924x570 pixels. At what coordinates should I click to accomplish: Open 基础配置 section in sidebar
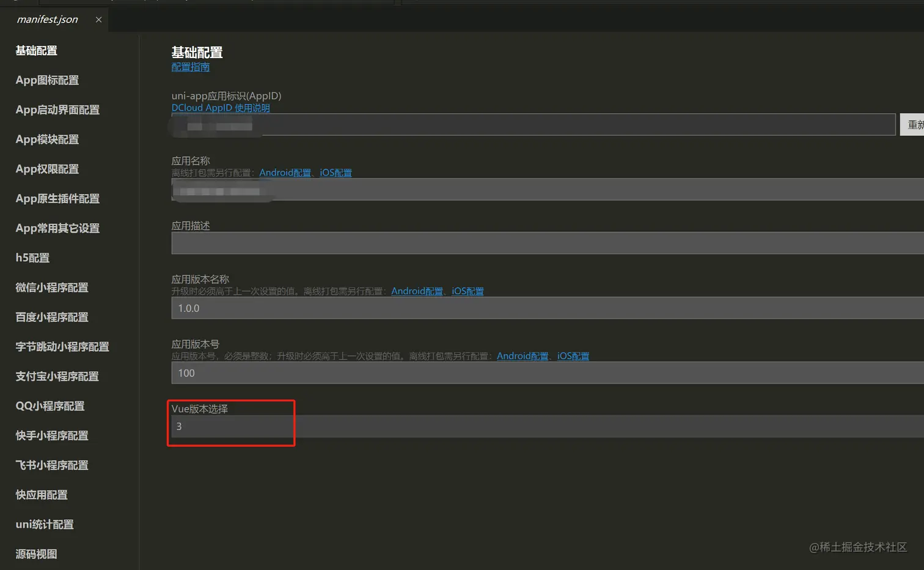coord(37,51)
